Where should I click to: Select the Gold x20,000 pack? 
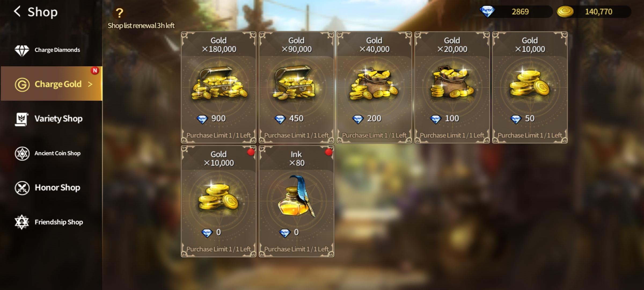[452, 88]
